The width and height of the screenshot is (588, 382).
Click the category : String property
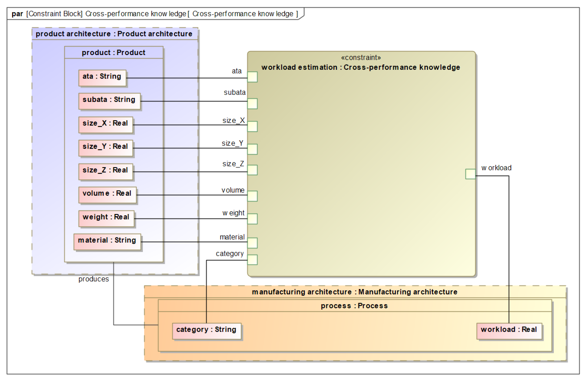coord(207,331)
